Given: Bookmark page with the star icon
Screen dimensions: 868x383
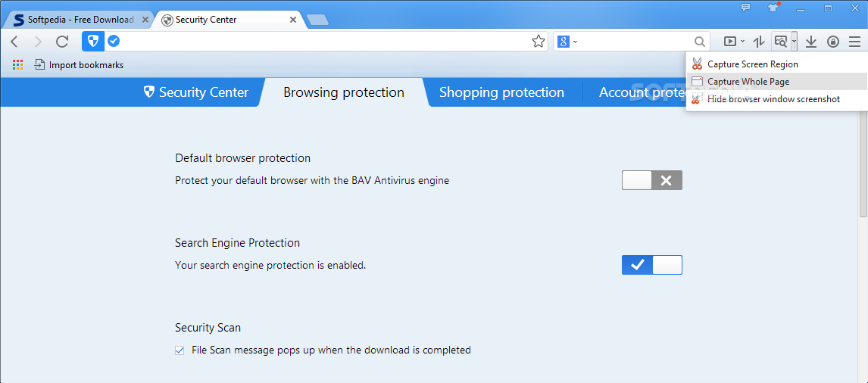Looking at the screenshot, I should coord(538,42).
